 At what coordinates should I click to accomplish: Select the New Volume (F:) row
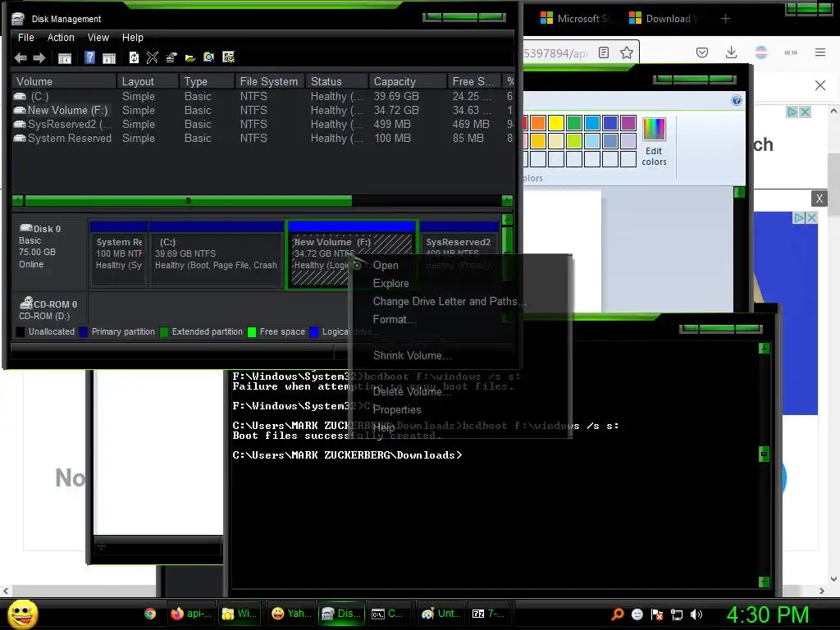pyautogui.click(x=262, y=111)
